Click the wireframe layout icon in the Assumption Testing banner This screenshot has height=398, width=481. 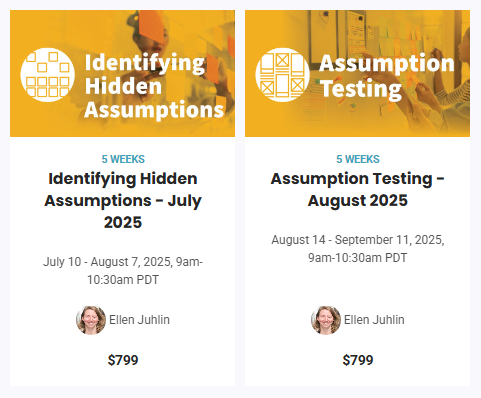pyautogui.click(x=282, y=75)
